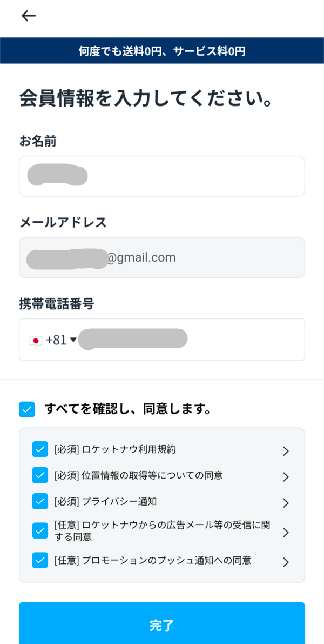
Task: Tap the back arrow icon
Action: (29, 16)
